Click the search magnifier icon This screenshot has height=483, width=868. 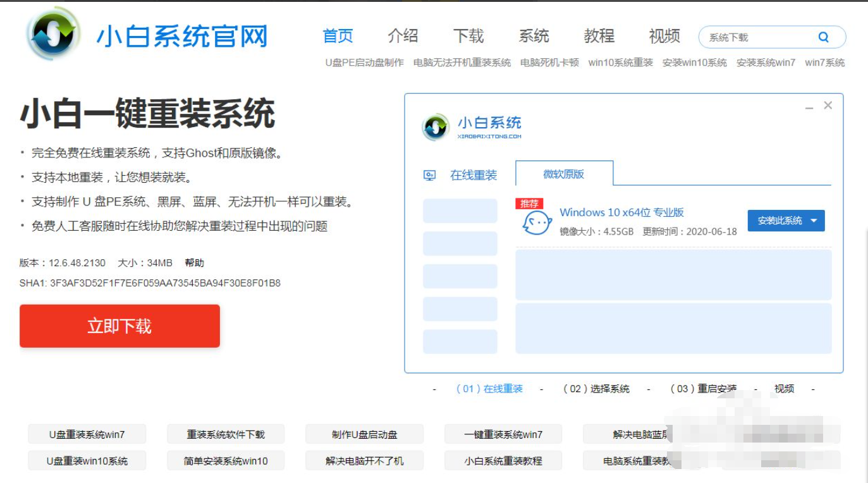(822, 37)
